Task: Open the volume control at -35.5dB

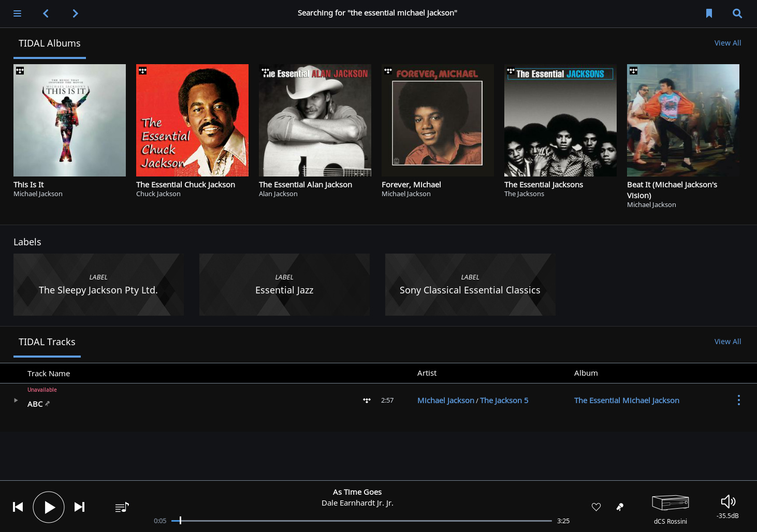Action: point(728,507)
